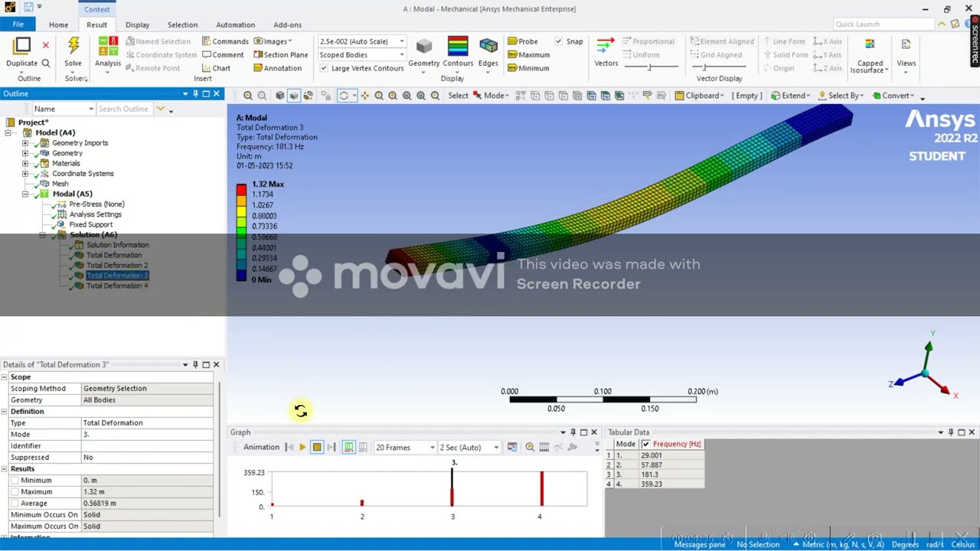Toggle Average checkbox in Results details
This screenshot has width=980, height=551.
pos(14,503)
